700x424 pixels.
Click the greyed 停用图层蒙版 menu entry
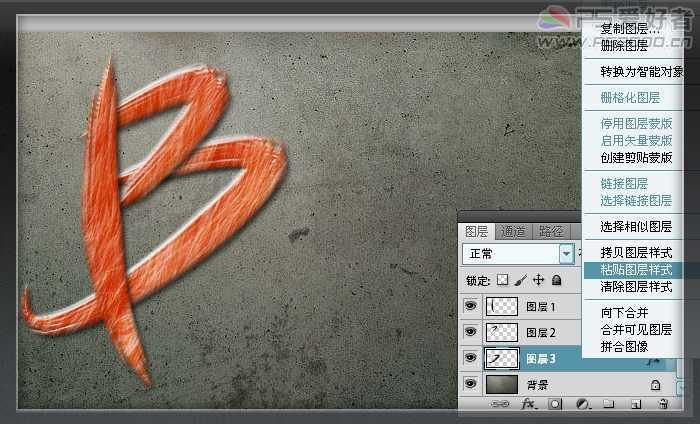[x=636, y=123]
